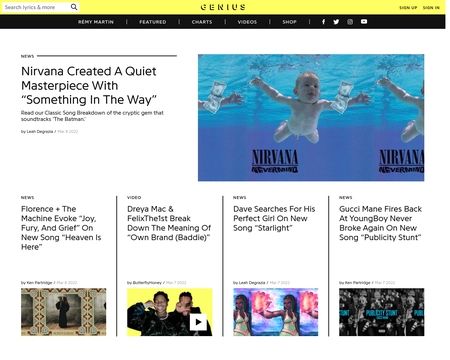Viewport: 450px width, 360px height.
Task: Open Dave Searches For His Perfect Girl headline
Action: 274,218
